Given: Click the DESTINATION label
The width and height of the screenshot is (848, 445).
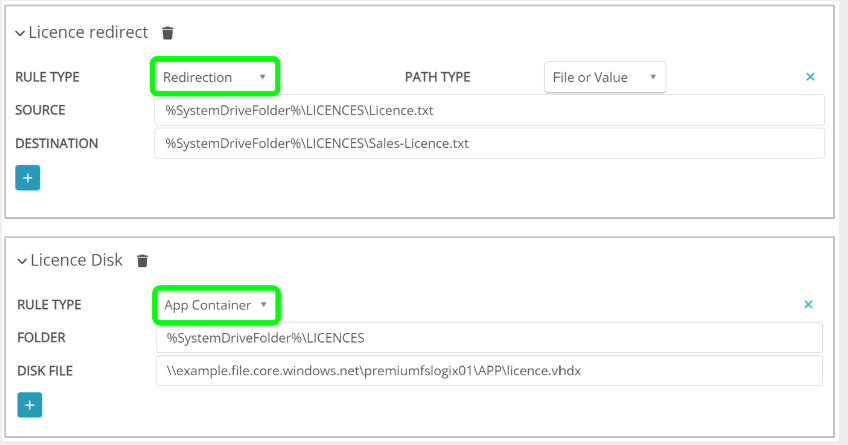Looking at the screenshot, I should tap(57, 143).
